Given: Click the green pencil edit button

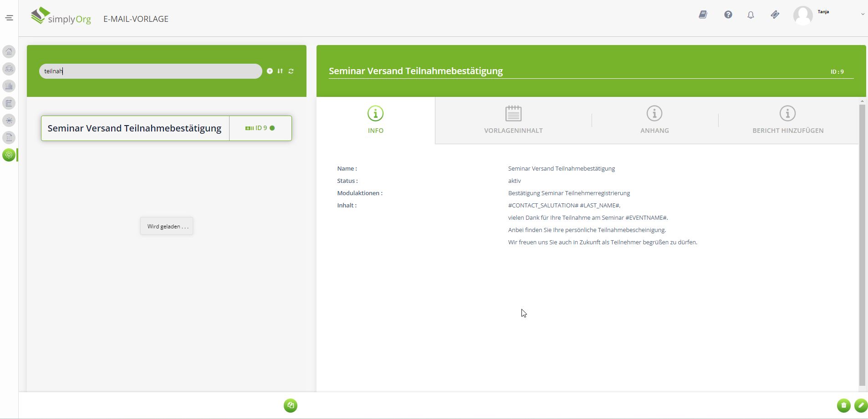Looking at the screenshot, I should click(x=861, y=405).
